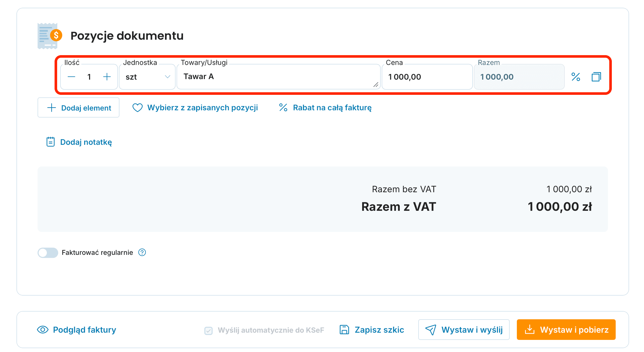Open Podgląd faktury preview
Image resolution: width=644 pixels, height=352 pixels.
77,330
